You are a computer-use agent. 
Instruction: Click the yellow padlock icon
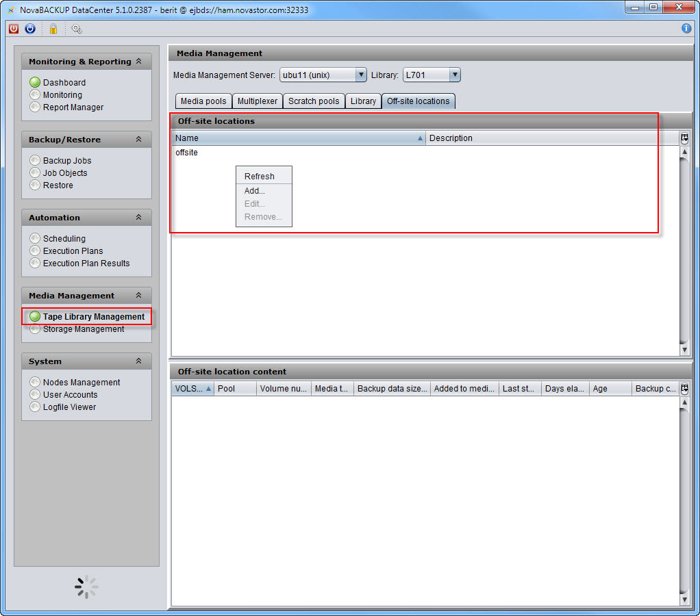point(53,29)
